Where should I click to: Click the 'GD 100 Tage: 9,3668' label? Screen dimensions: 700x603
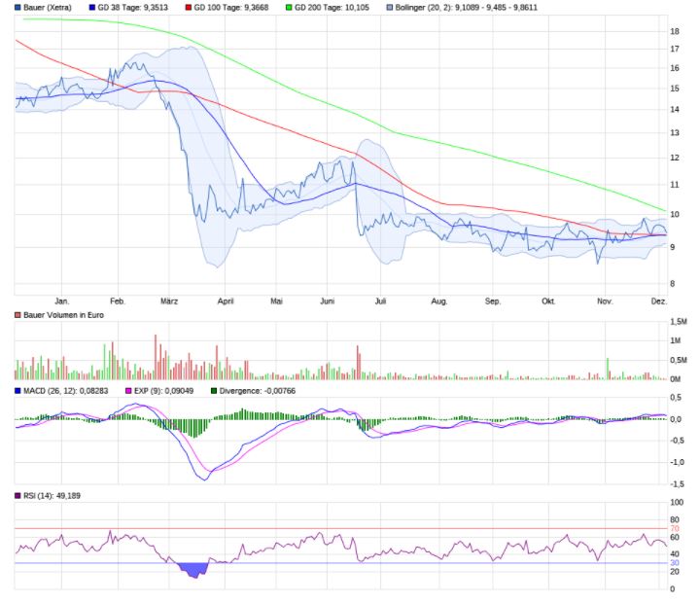point(230,7)
